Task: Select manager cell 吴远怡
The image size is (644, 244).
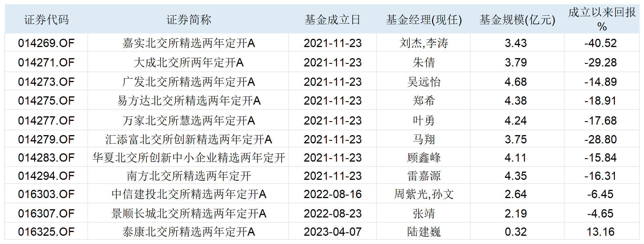Action: pyautogui.click(x=424, y=82)
